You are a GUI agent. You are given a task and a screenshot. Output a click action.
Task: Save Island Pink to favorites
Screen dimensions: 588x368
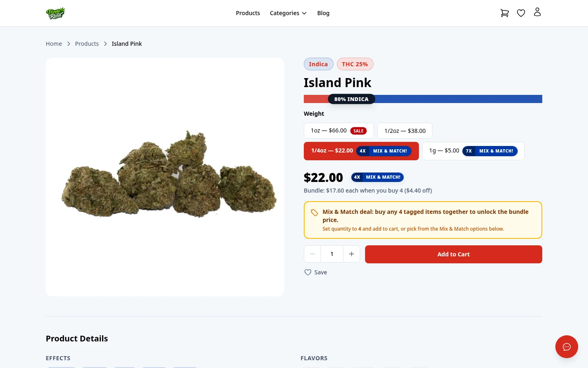click(315, 272)
